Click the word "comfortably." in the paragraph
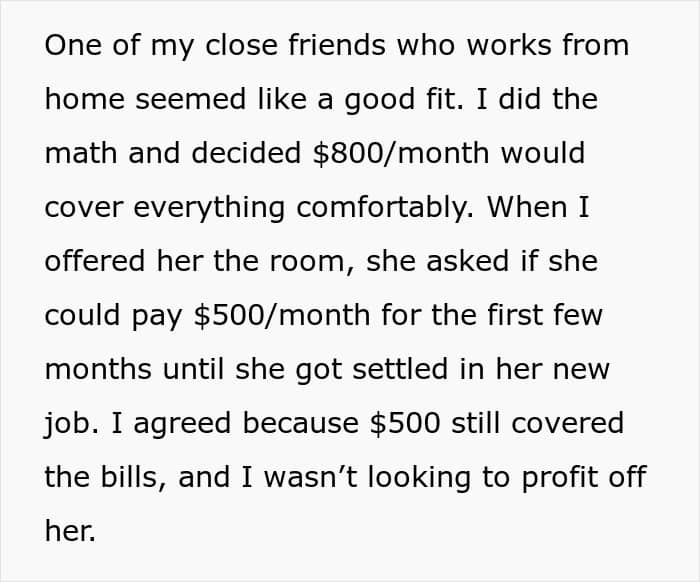 click(385, 208)
